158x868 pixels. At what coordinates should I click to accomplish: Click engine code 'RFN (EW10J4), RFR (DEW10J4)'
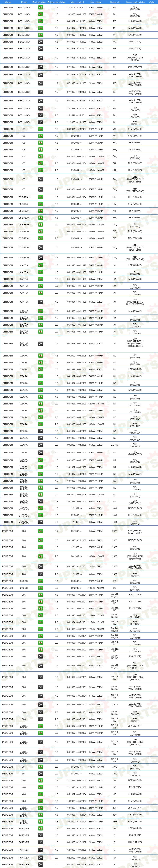pyautogui.click(x=135, y=556)
